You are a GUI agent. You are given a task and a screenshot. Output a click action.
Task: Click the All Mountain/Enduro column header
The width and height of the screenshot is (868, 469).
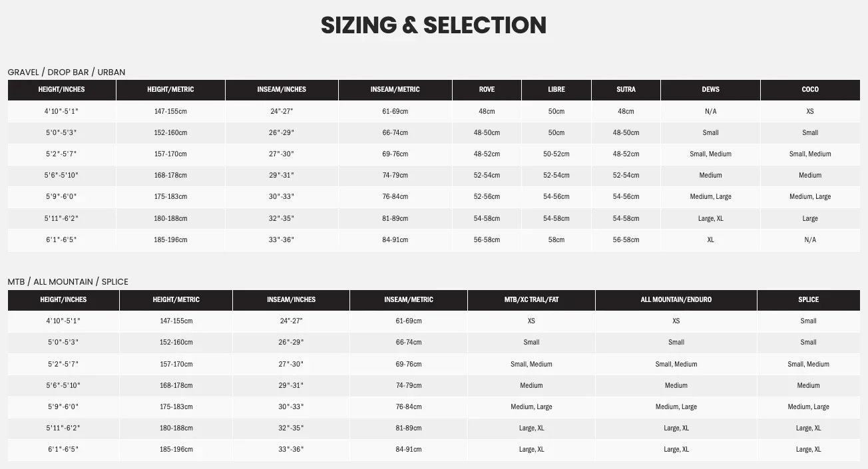(676, 300)
